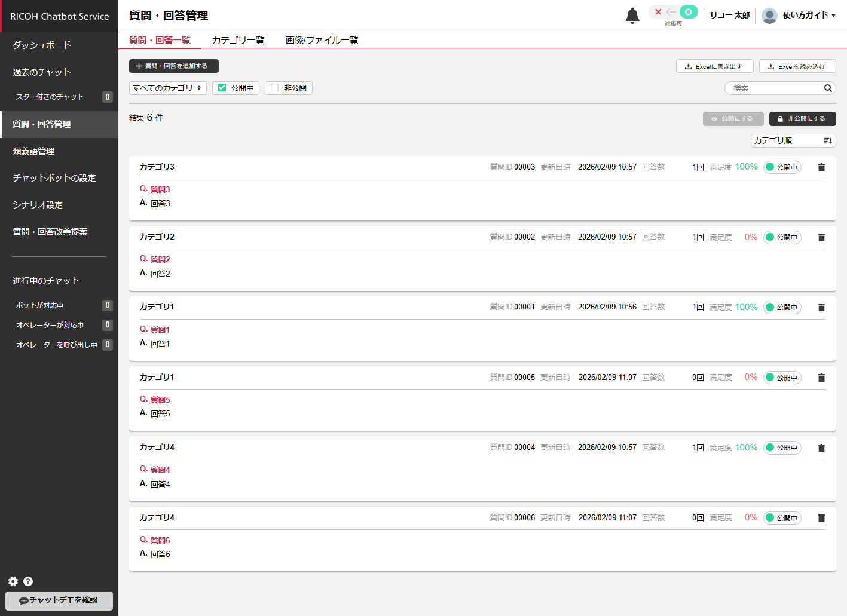Click the search magnifier icon
The height and width of the screenshot is (616, 847).
[828, 88]
